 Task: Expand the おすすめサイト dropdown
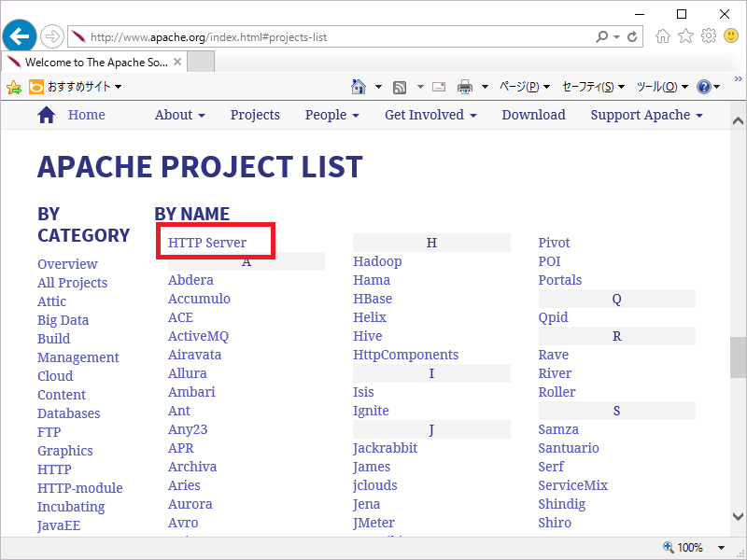tap(119, 87)
